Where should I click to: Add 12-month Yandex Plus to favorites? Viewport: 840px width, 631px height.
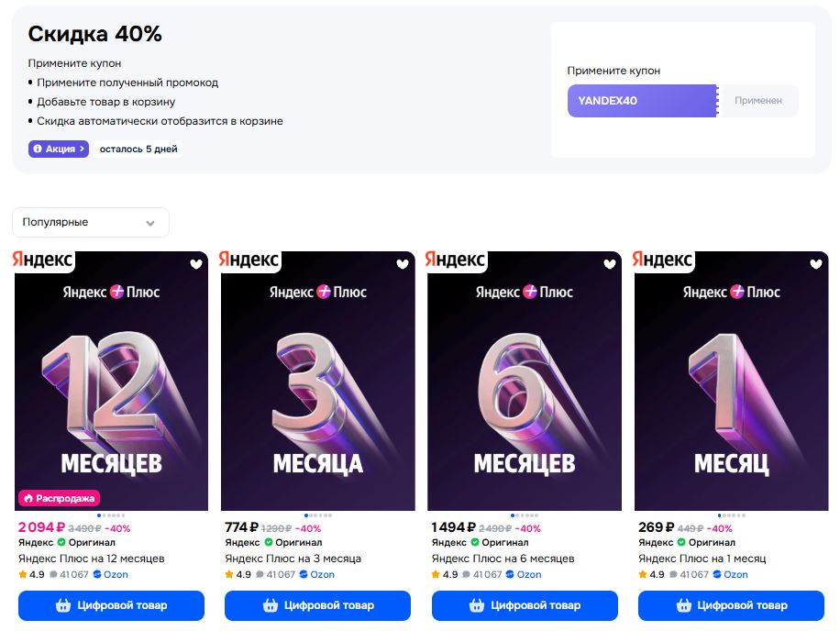click(x=195, y=264)
